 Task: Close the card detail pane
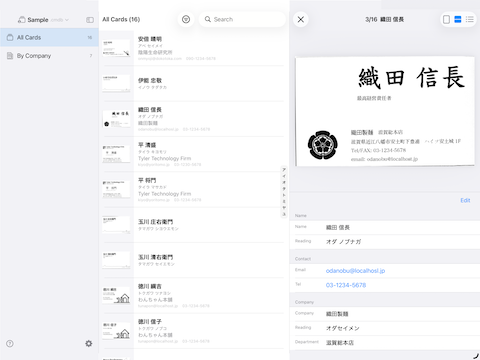(301, 19)
